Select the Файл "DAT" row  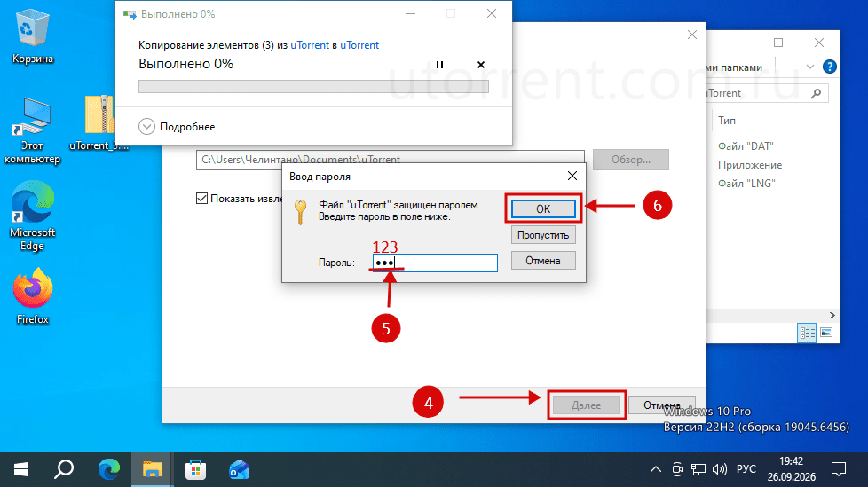[746, 146]
